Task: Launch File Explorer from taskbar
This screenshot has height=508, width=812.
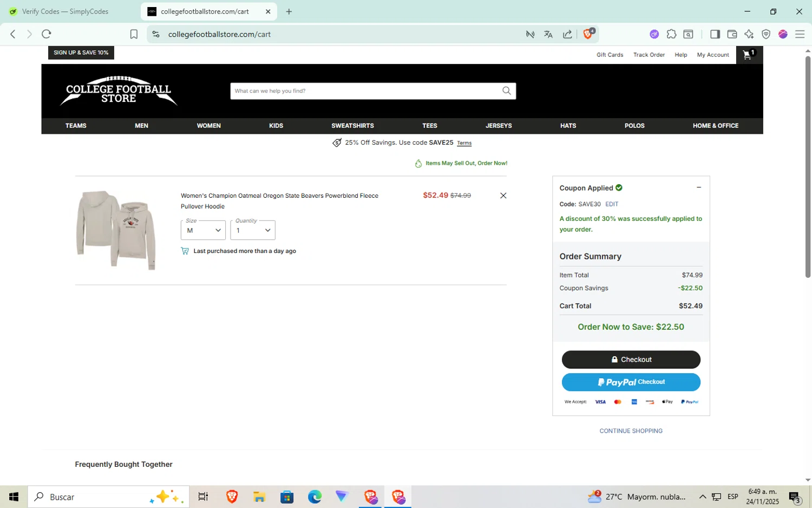Action: [259, 497]
